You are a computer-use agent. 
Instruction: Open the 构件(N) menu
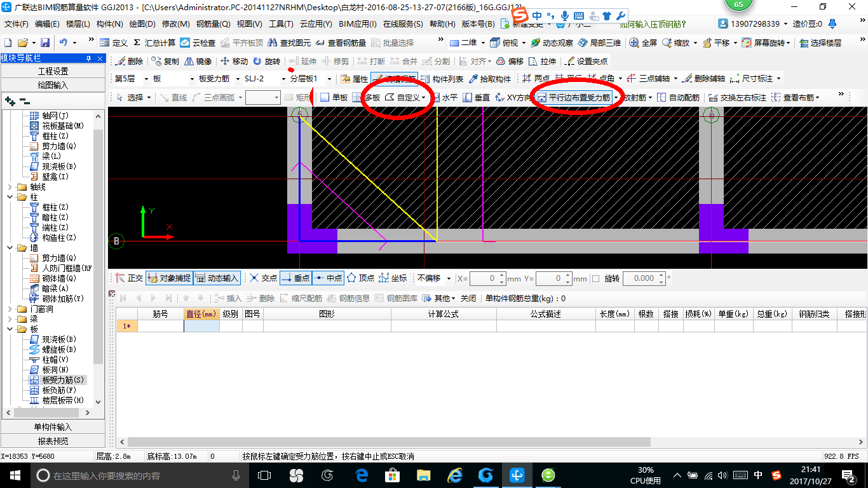(109, 24)
